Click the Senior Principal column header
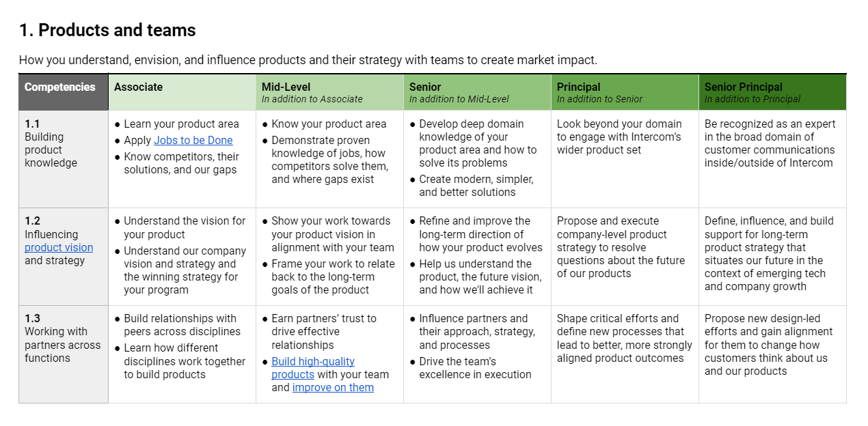The width and height of the screenshot is (868, 426). [772, 92]
